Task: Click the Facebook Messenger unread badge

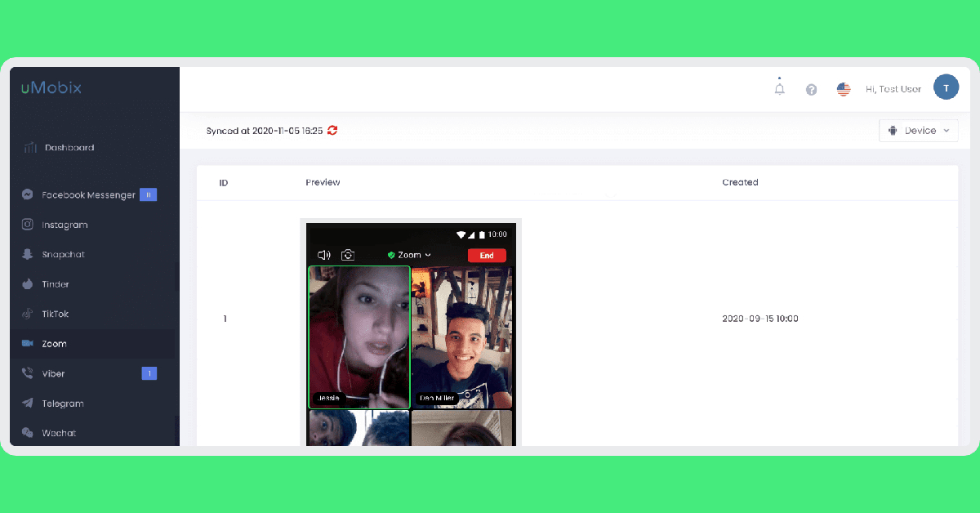Action: tap(148, 195)
